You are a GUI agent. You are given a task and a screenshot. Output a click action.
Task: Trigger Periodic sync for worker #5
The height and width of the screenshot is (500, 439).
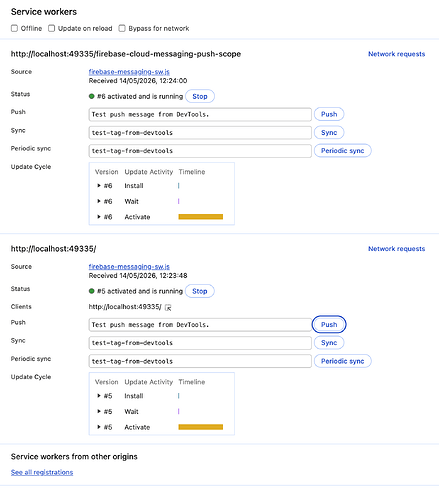coord(343,361)
